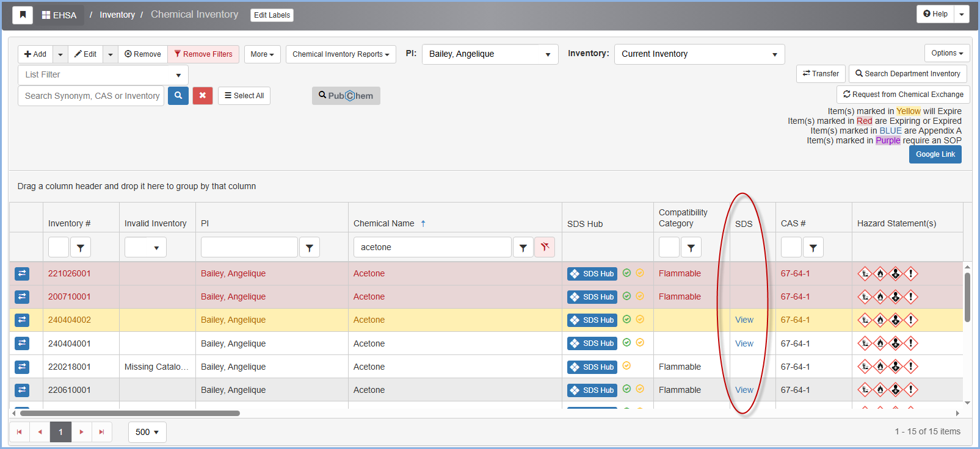This screenshot has width=980, height=449.
Task: Open the Current Inventory dropdown
Action: (x=699, y=54)
